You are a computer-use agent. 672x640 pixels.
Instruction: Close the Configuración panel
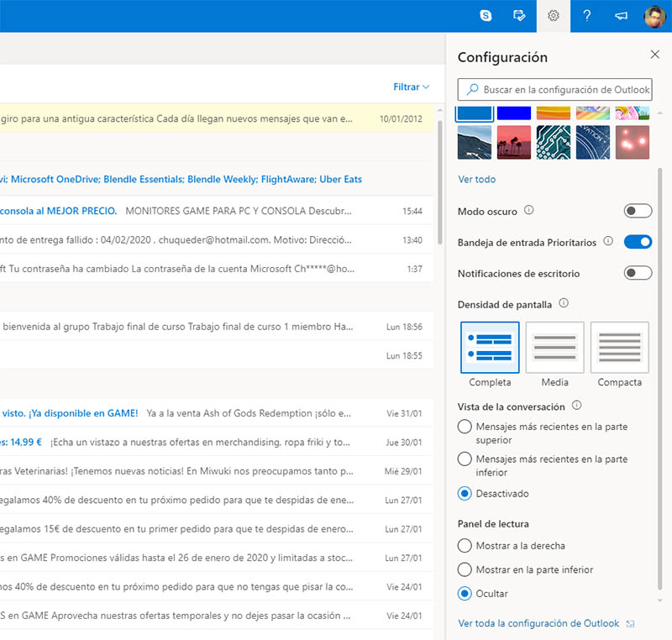point(655,55)
